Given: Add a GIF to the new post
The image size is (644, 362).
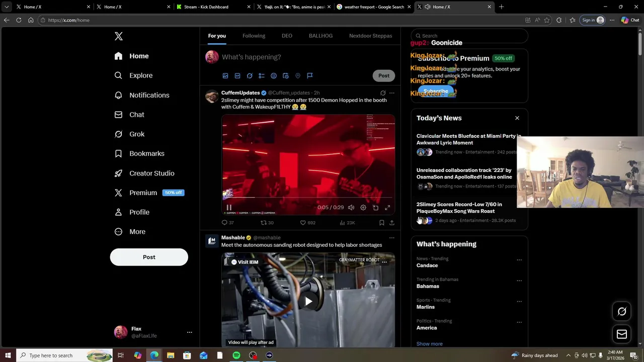Looking at the screenshot, I should [x=237, y=75].
